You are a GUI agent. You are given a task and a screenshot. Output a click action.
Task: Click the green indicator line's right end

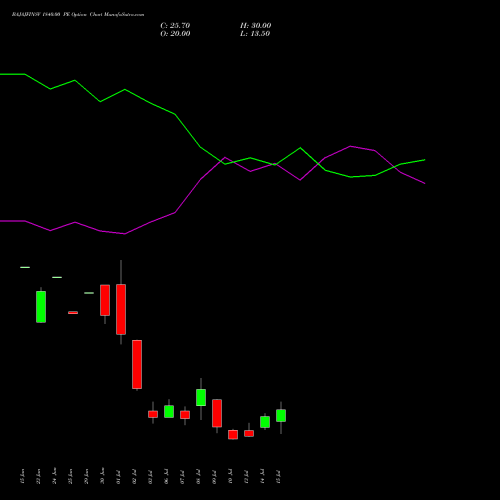tap(424, 160)
